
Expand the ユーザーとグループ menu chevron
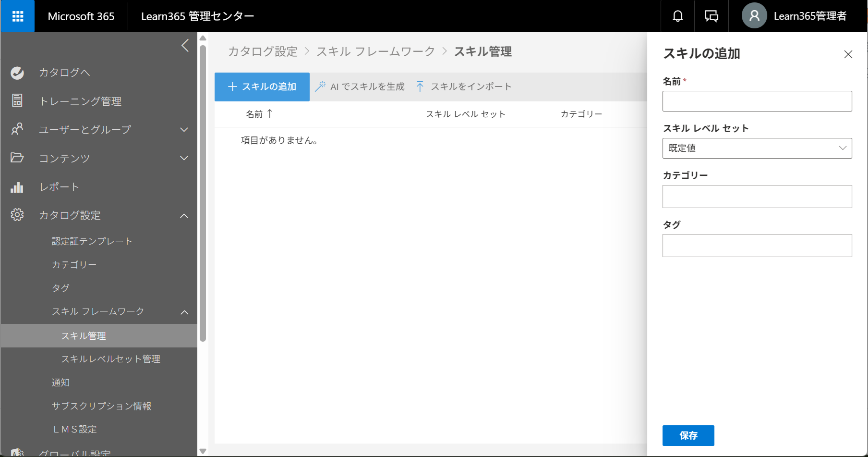tap(184, 130)
